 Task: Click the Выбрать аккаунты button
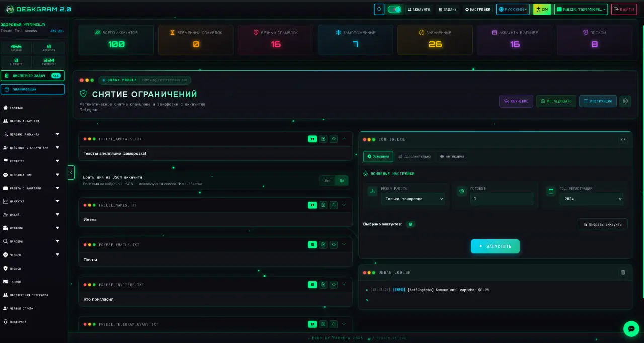click(x=603, y=224)
